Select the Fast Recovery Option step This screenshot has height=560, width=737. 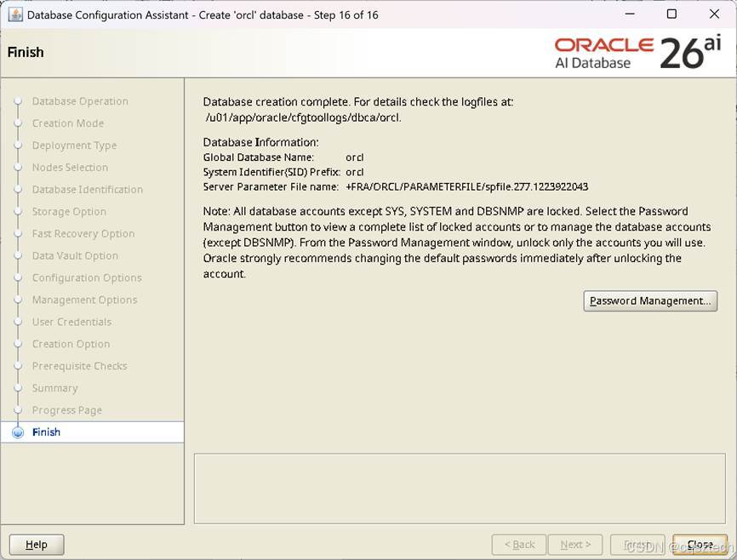point(83,234)
